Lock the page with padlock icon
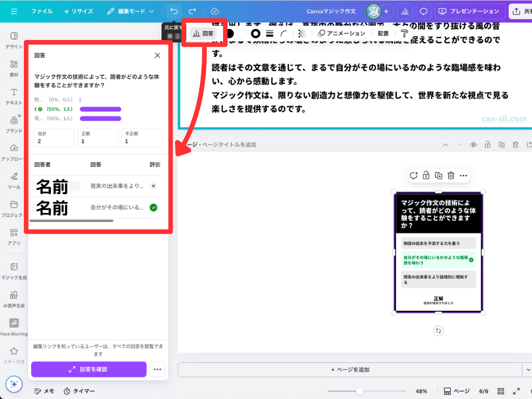The image size is (532, 399). (x=487, y=145)
